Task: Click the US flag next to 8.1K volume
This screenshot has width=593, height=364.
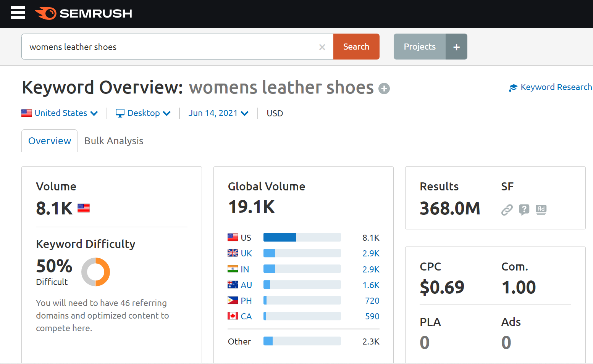Action: click(x=84, y=208)
